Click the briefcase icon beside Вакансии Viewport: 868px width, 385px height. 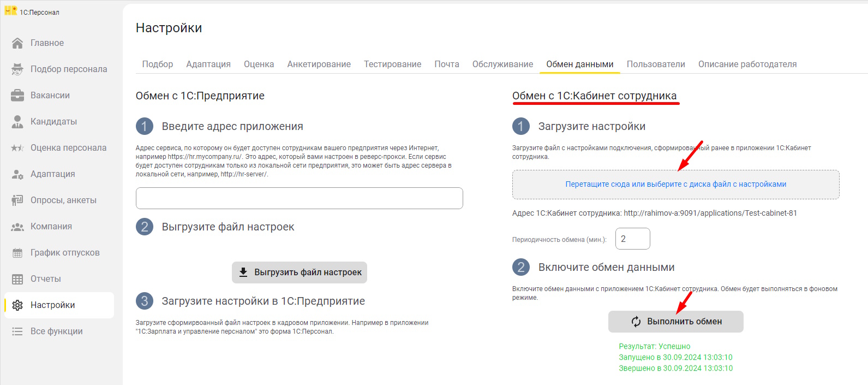tap(17, 96)
